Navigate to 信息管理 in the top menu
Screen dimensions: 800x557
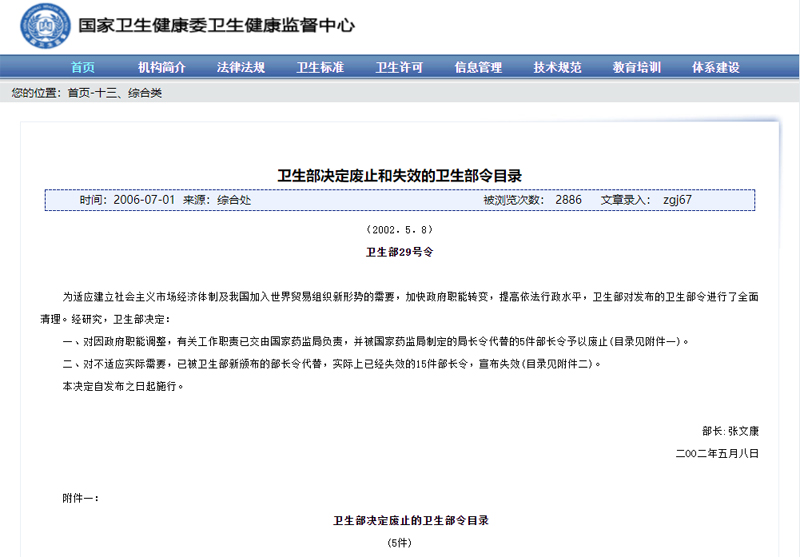(478, 68)
